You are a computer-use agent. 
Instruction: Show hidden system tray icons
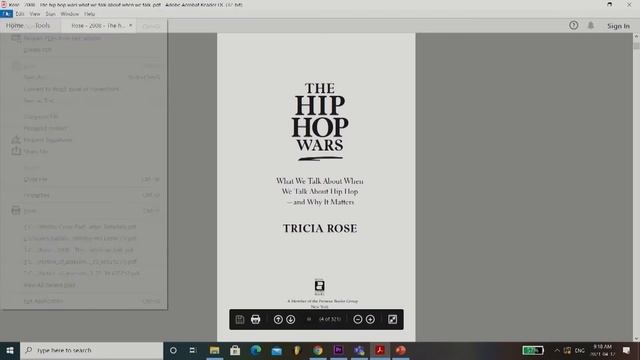click(x=557, y=350)
